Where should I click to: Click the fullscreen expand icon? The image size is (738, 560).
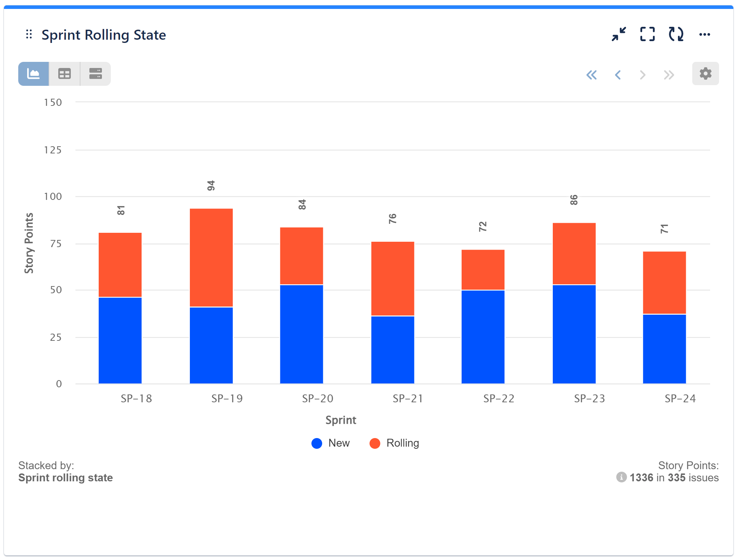[x=647, y=34]
